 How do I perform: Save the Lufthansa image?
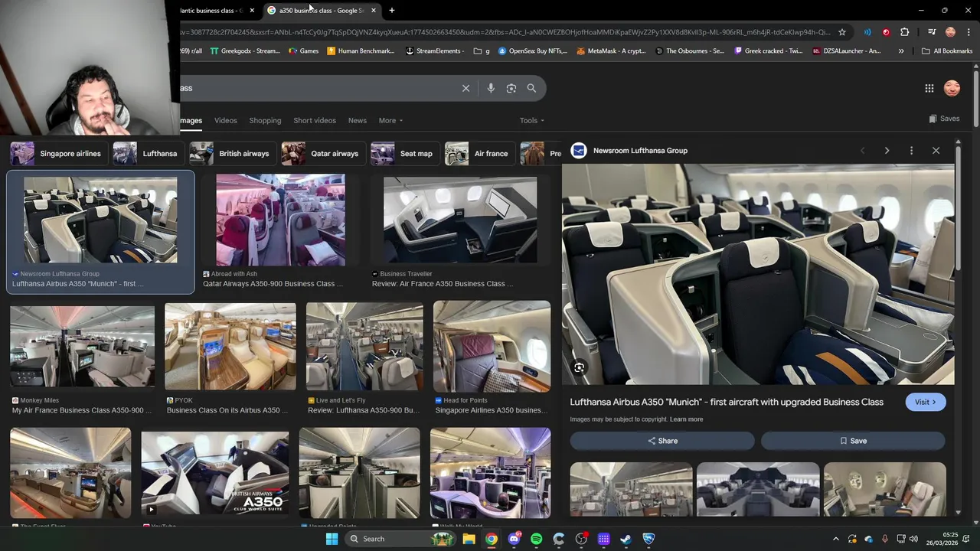(x=854, y=441)
